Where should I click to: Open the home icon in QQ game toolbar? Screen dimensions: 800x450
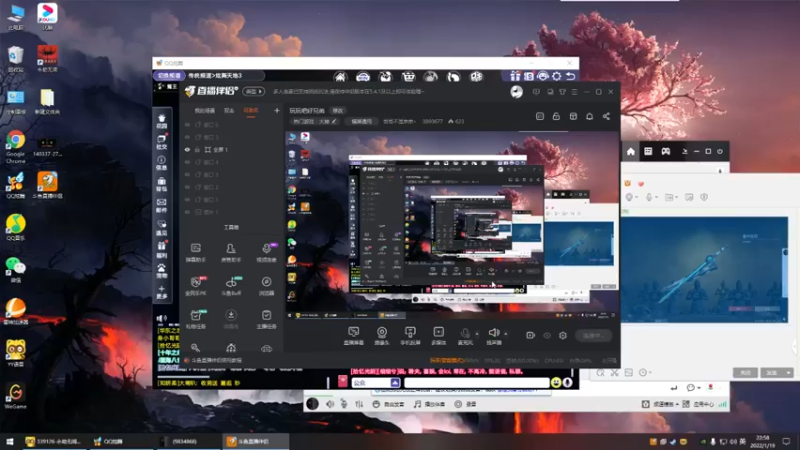(340, 77)
